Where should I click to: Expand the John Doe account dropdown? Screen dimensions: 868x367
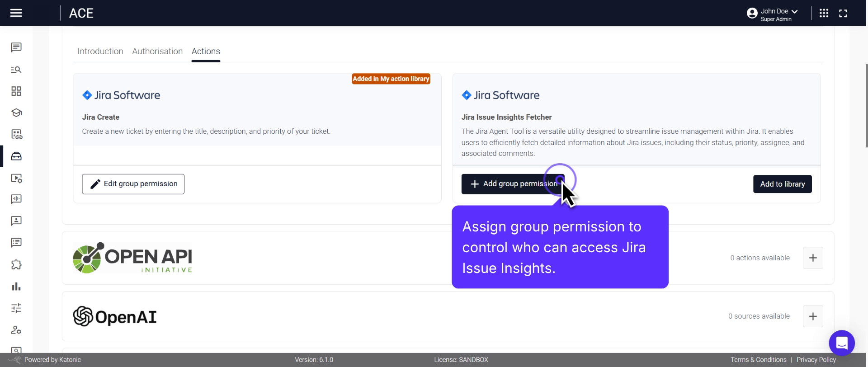point(794,11)
